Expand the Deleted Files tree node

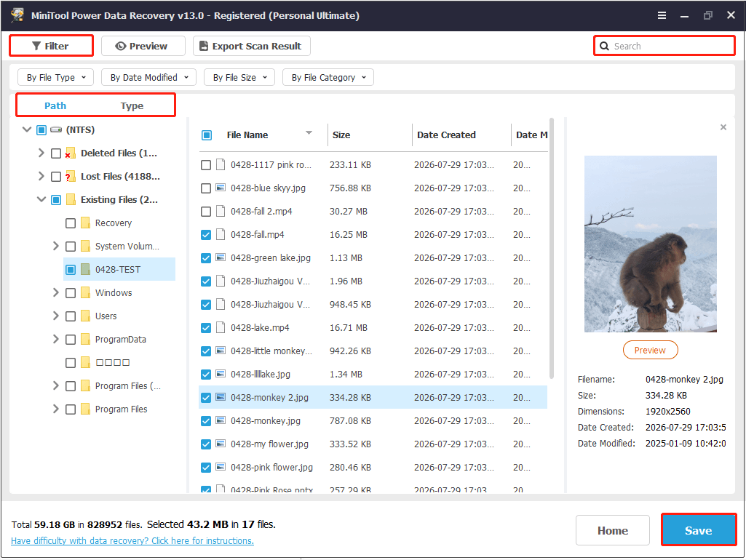point(41,153)
